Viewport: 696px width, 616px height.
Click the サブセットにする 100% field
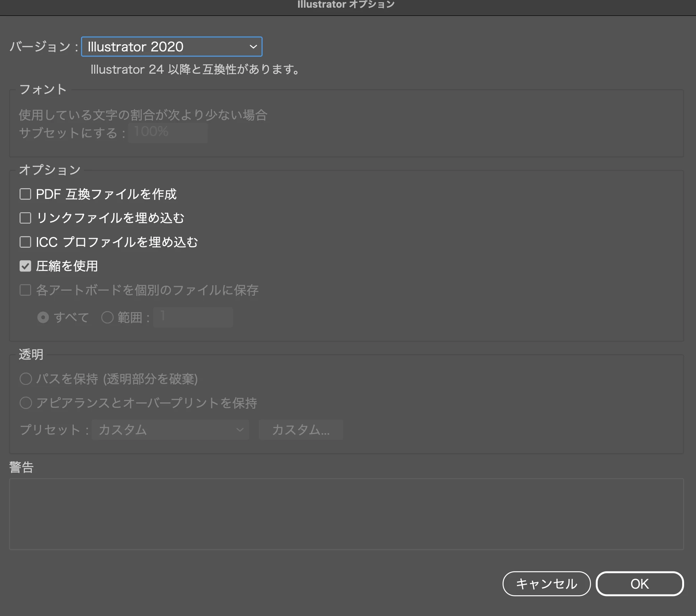[x=168, y=132]
